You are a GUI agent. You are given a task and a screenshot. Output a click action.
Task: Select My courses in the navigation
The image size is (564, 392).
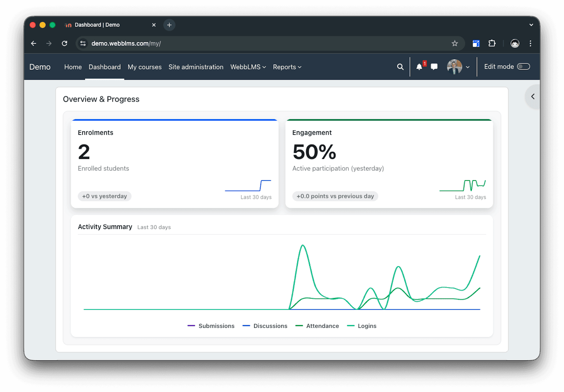(145, 67)
